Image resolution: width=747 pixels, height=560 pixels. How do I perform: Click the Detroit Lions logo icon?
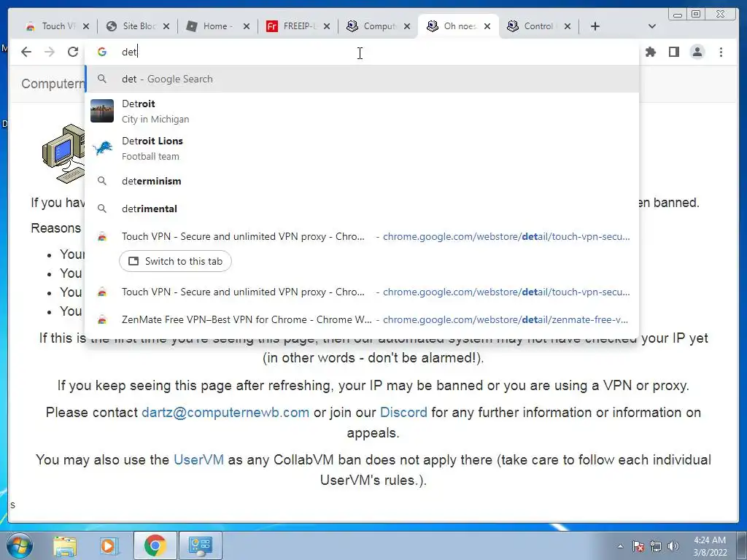pyautogui.click(x=102, y=148)
